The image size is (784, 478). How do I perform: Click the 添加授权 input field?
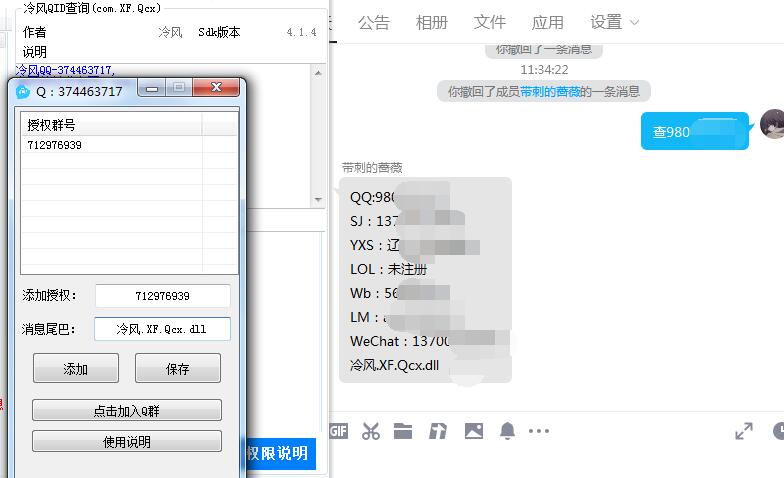(x=162, y=296)
